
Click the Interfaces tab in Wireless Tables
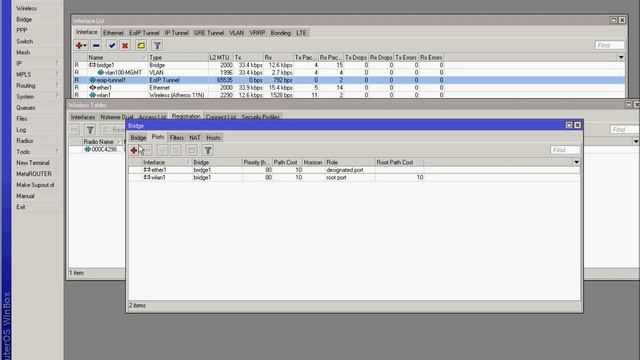pyautogui.click(x=83, y=117)
